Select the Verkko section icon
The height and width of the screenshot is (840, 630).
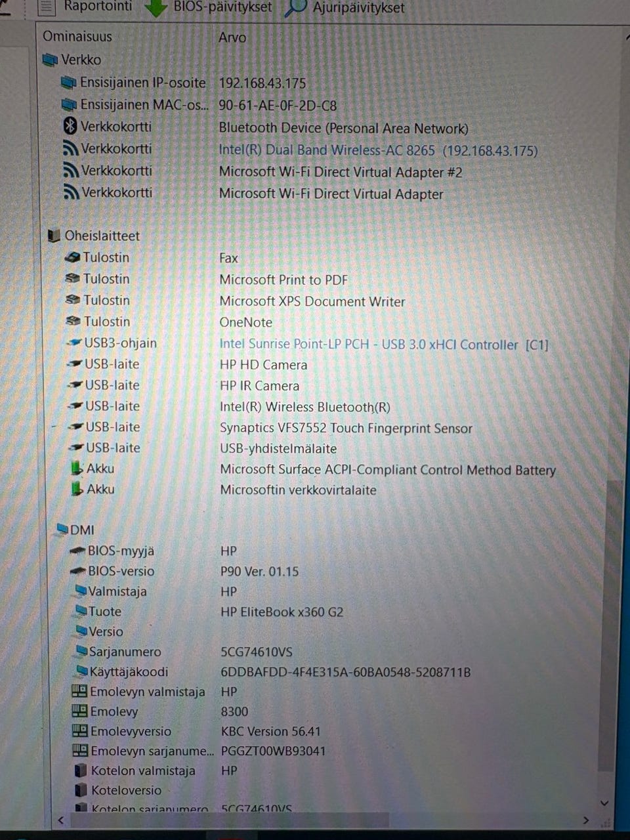[x=50, y=60]
